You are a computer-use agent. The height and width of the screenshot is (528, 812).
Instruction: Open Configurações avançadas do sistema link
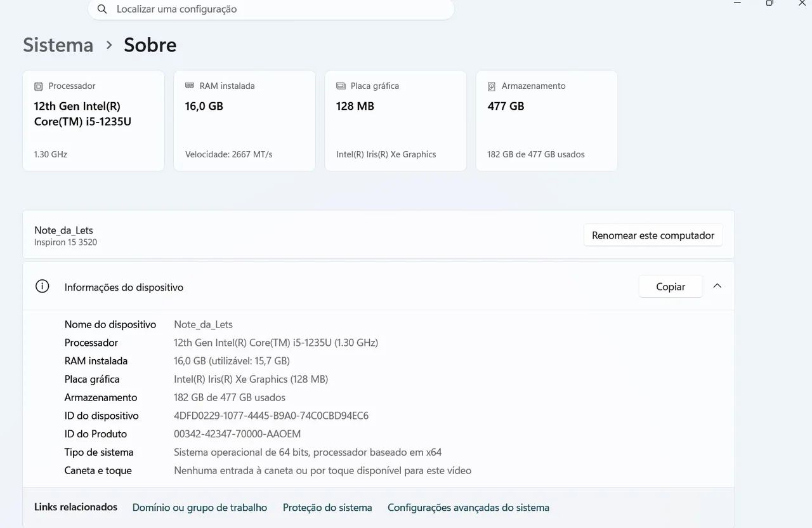coord(468,508)
